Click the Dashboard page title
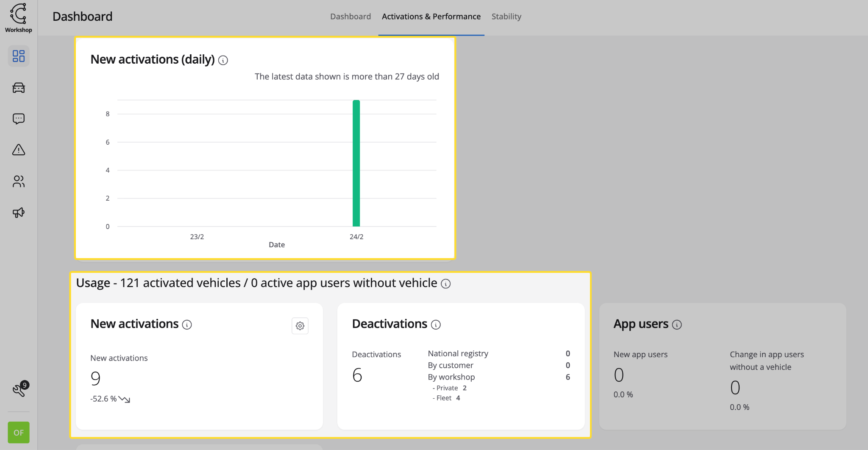The height and width of the screenshot is (450, 868). coord(83,17)
